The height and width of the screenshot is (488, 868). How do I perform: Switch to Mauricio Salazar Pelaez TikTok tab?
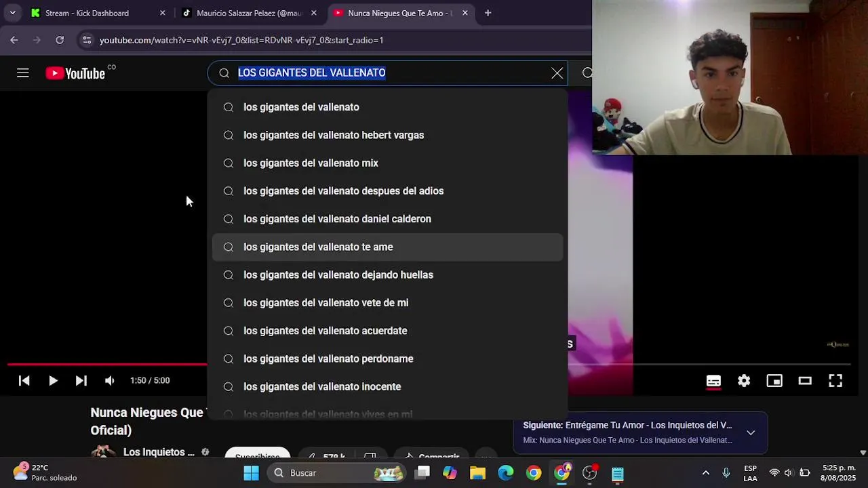249,13
